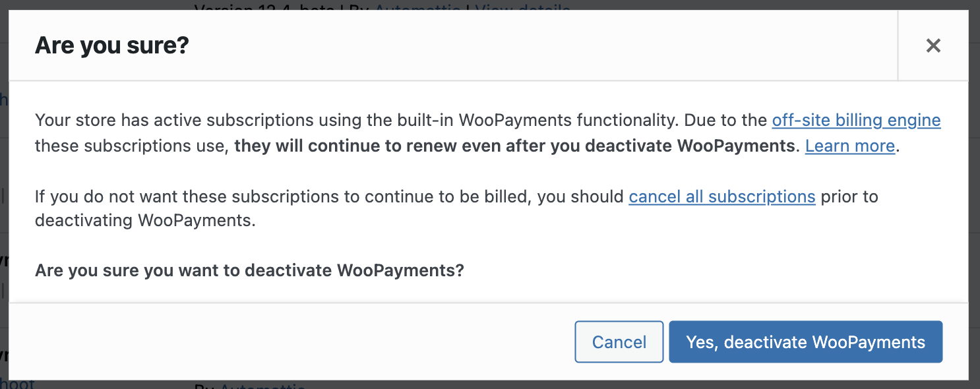Click the blank header area right of the title
This screenshot has width=980, height=389.
click(x=528, y=45)
